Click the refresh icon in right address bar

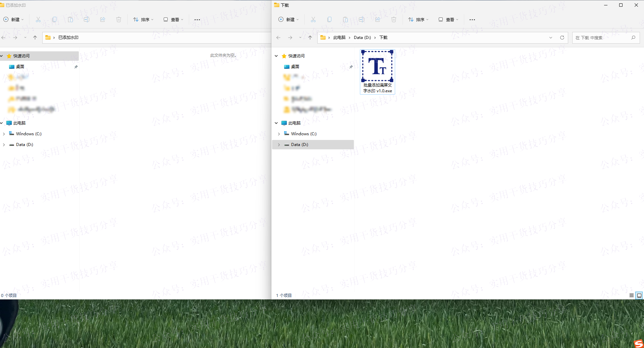tap(562, 38)
